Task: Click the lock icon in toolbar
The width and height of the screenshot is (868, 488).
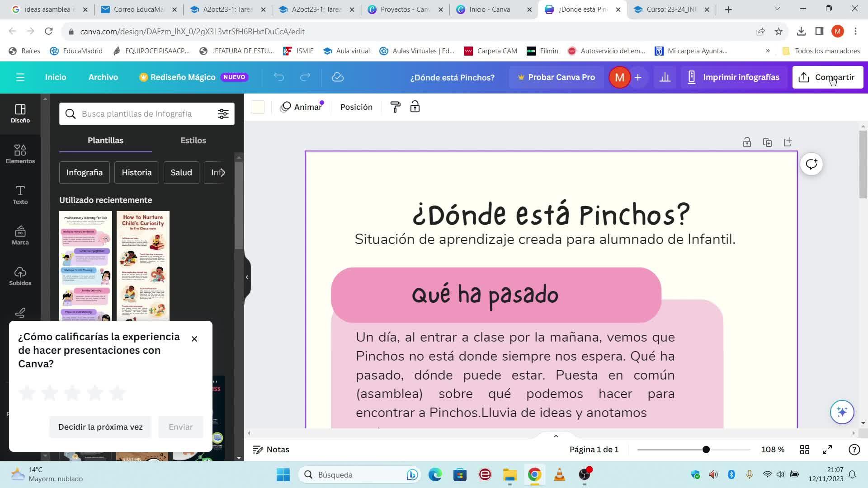Action: point(415,107)
